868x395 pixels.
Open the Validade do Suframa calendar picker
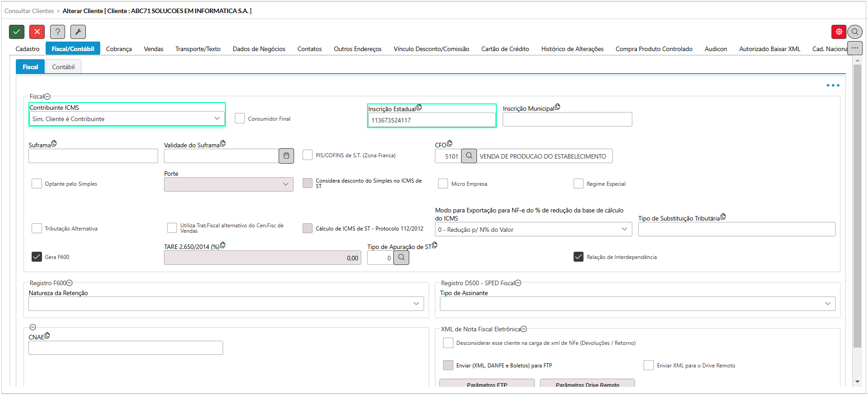(x=286, y=156)
